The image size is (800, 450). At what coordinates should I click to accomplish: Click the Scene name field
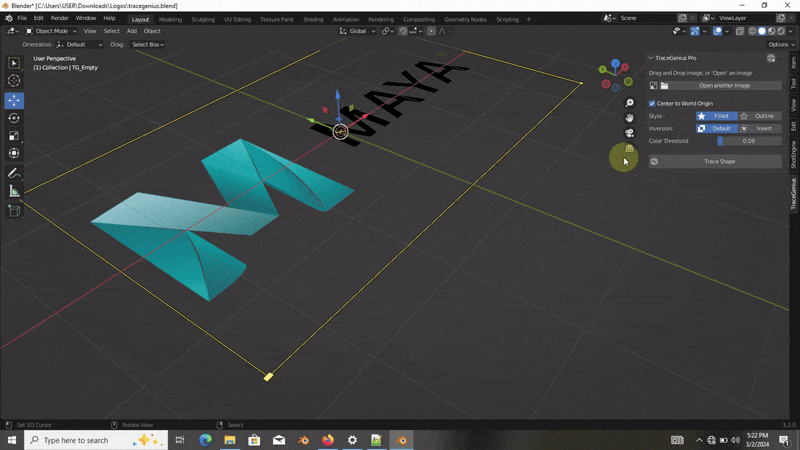647,18
